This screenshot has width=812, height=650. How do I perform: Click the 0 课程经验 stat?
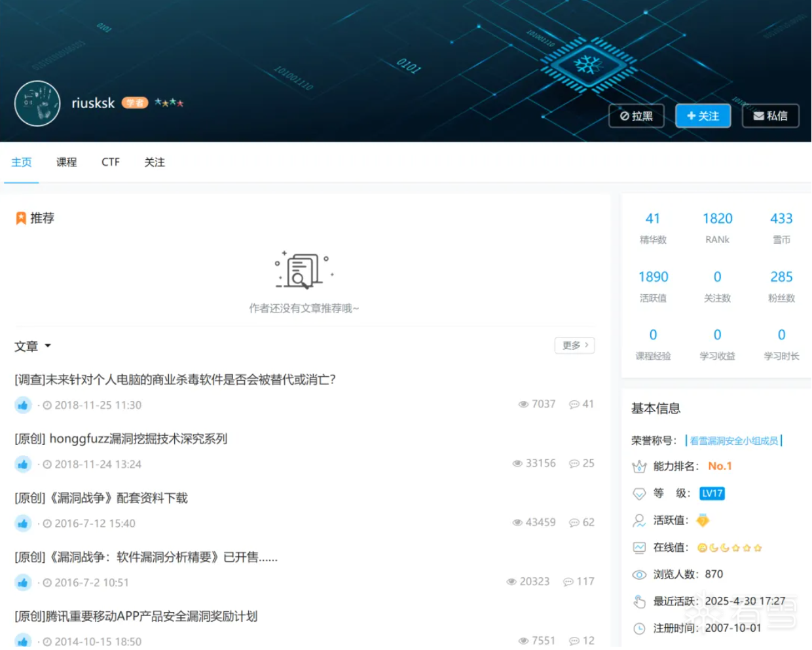tap(653, 344)
